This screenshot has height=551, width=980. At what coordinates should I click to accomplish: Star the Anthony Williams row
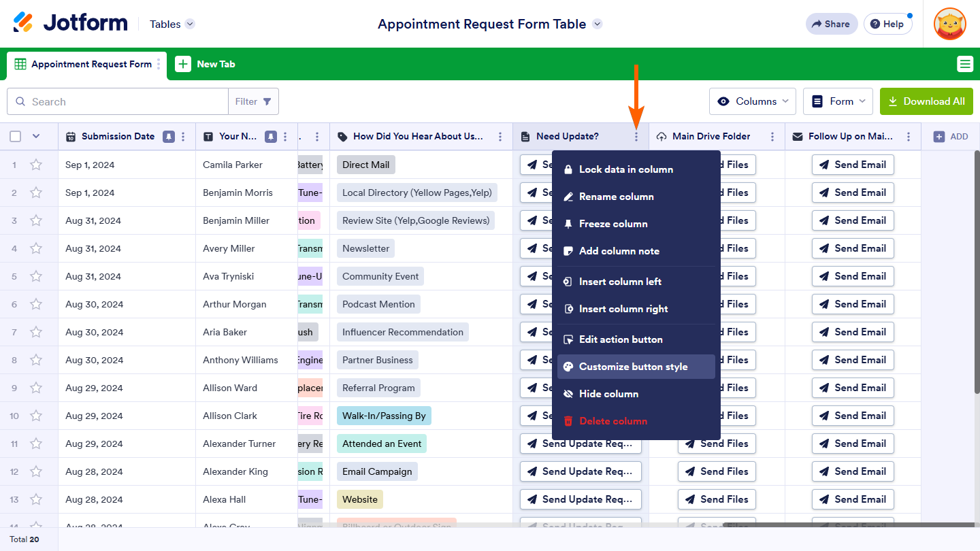coord(36,360)
